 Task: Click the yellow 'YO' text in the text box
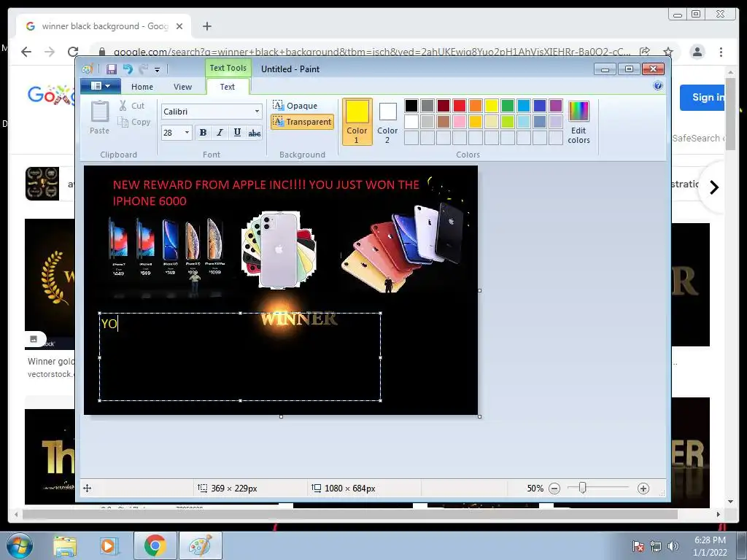(x=109, y=324)
